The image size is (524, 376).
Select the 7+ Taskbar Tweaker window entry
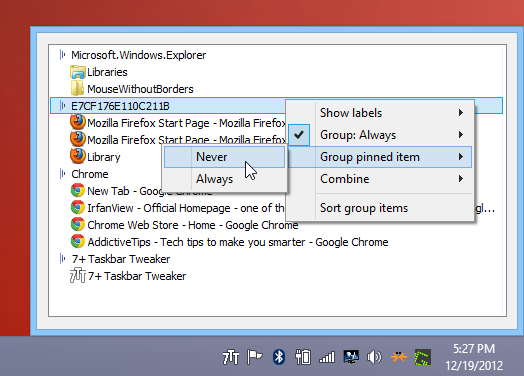point(137,276)
